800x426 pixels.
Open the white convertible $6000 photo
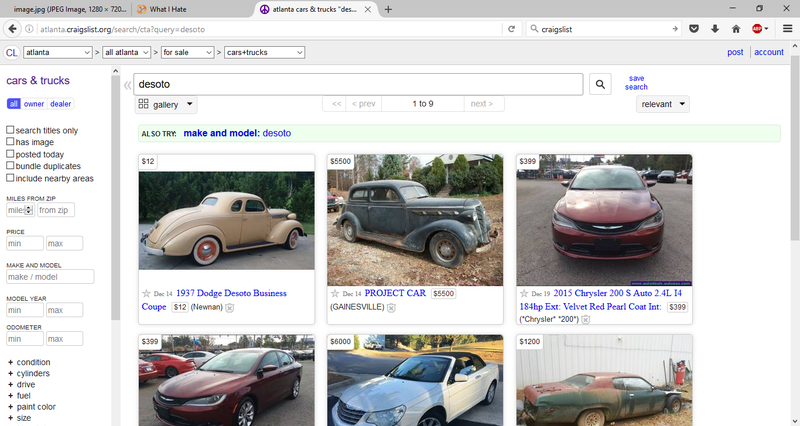[x=415, y=381]
